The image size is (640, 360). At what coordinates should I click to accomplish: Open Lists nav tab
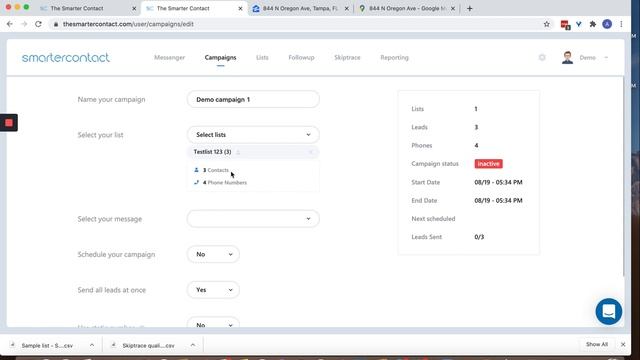pyautogui.click(x=262, y=58)
